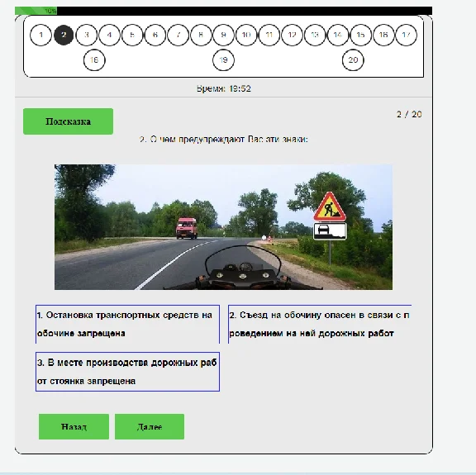Select answer 1 about stopping on the shoulder
The width and height of the screenshot is (476, 475).
[127, 324]
